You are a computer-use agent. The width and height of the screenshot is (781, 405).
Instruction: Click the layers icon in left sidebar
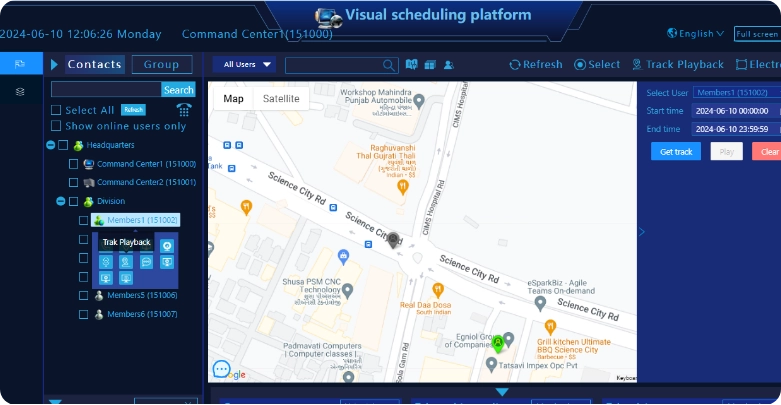20,91
